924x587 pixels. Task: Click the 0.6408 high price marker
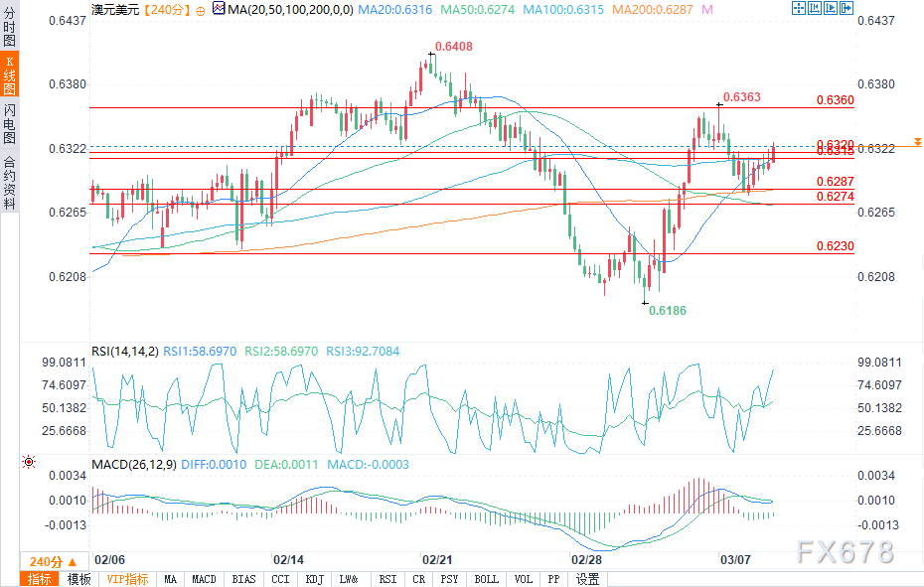(454, 47)
